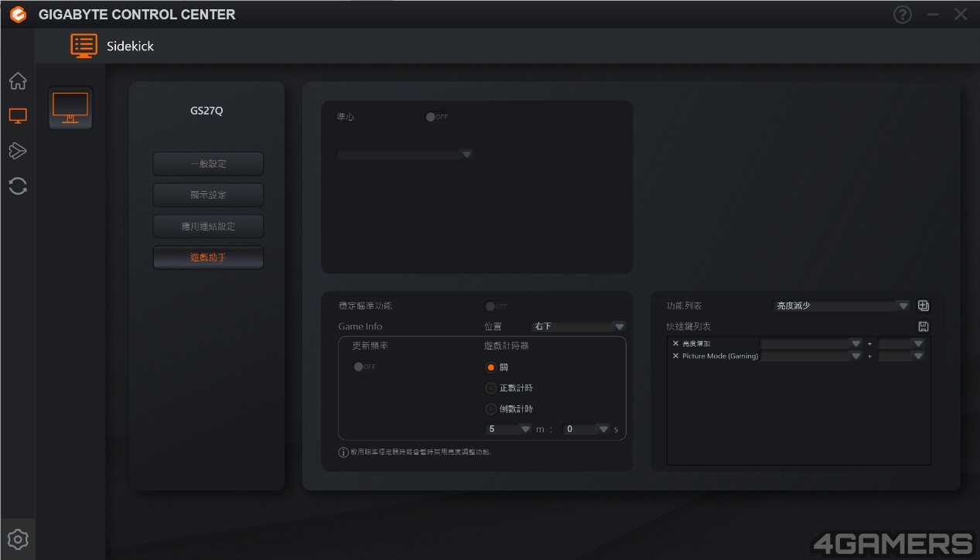Click the info icon beside the footnote

(x=343, y=452)
